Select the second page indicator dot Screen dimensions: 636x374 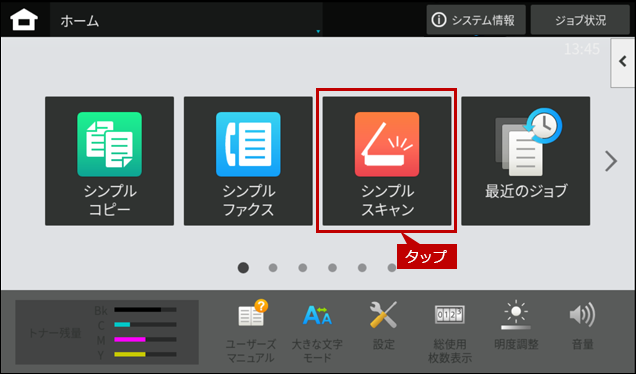tap(273, 268)
